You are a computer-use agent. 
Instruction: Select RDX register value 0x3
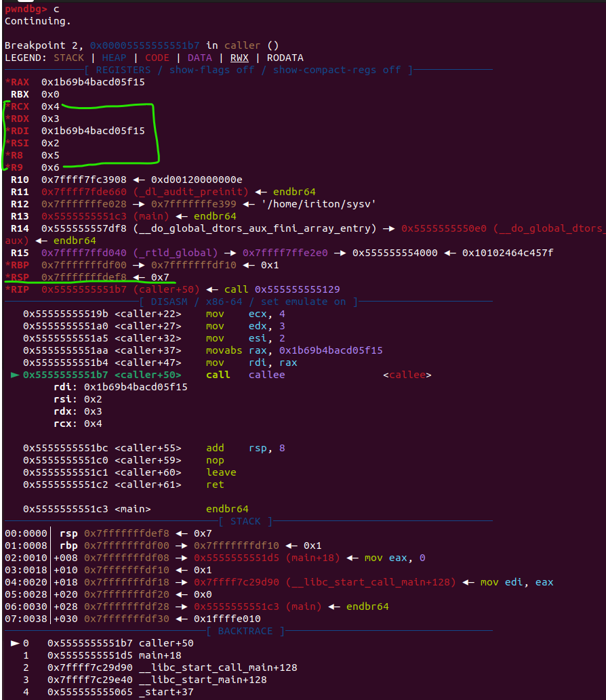pos(50,119)
